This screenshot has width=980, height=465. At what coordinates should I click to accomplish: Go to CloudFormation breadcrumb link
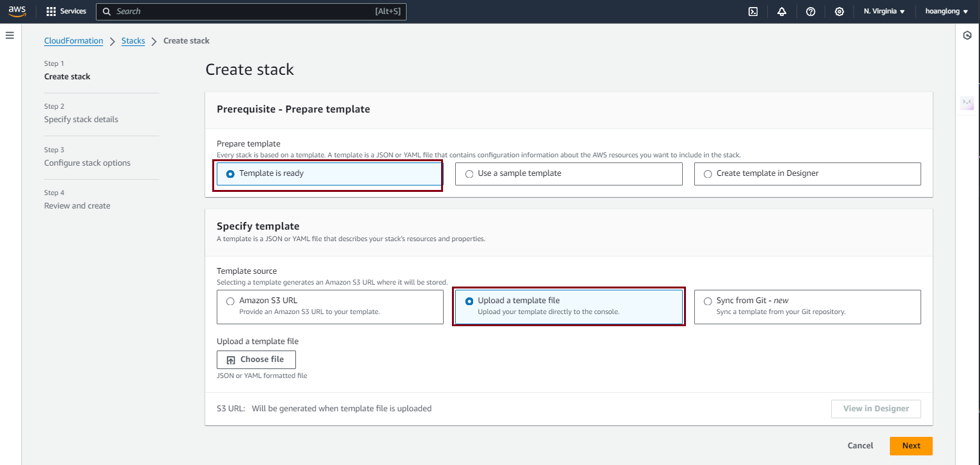point(74,41)
